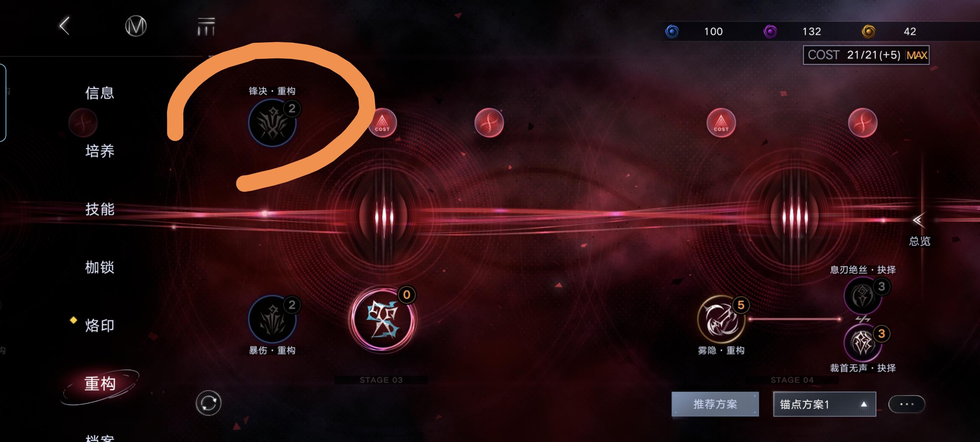Open the M logo home icon
This screenshot has width=980, height=442.
pyautogui.click(x=136, y=26)
